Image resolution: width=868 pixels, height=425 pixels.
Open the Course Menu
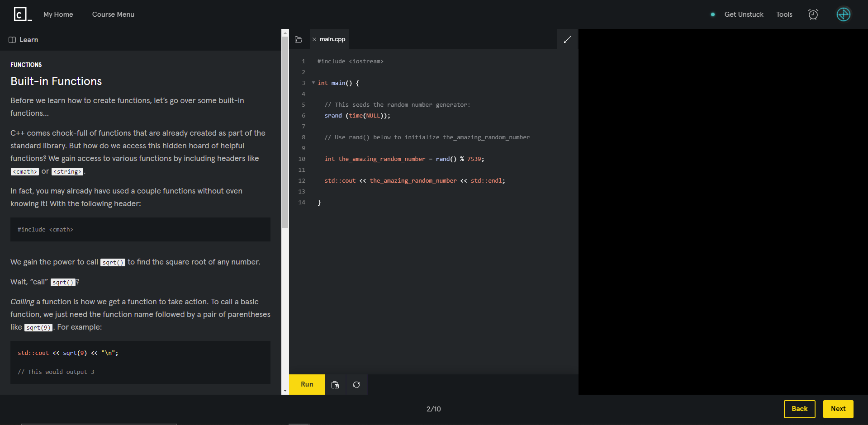coord(113,14)
